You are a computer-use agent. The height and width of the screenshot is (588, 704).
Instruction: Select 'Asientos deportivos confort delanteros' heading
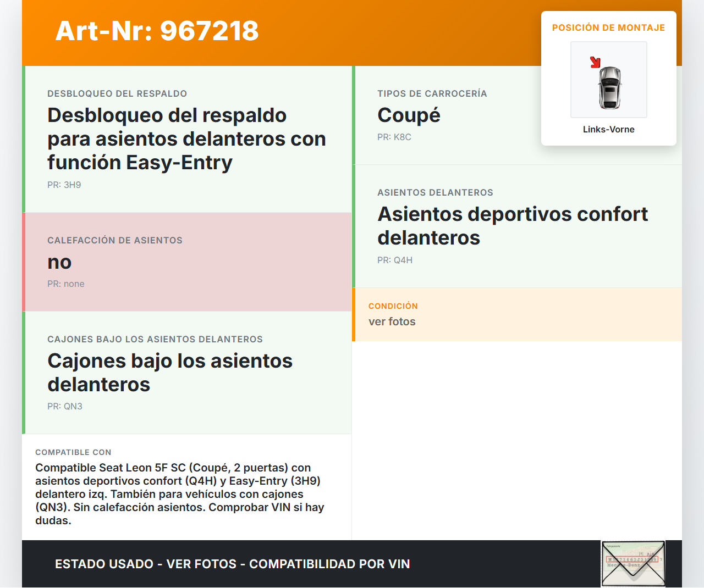tap(512, 226)
